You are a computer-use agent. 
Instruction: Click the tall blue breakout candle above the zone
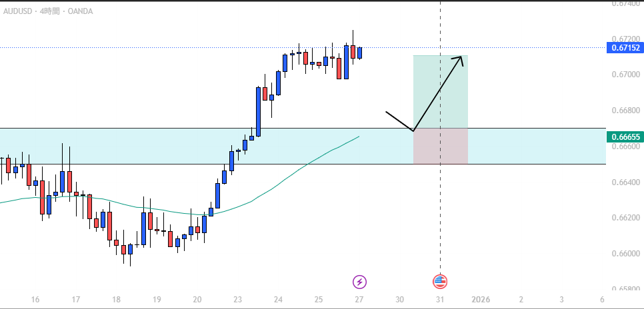point(258,111)
